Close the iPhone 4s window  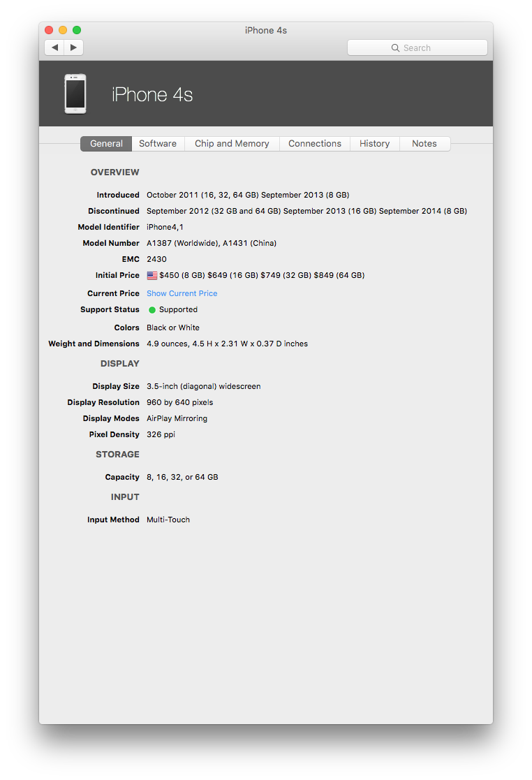click(49, 30)
